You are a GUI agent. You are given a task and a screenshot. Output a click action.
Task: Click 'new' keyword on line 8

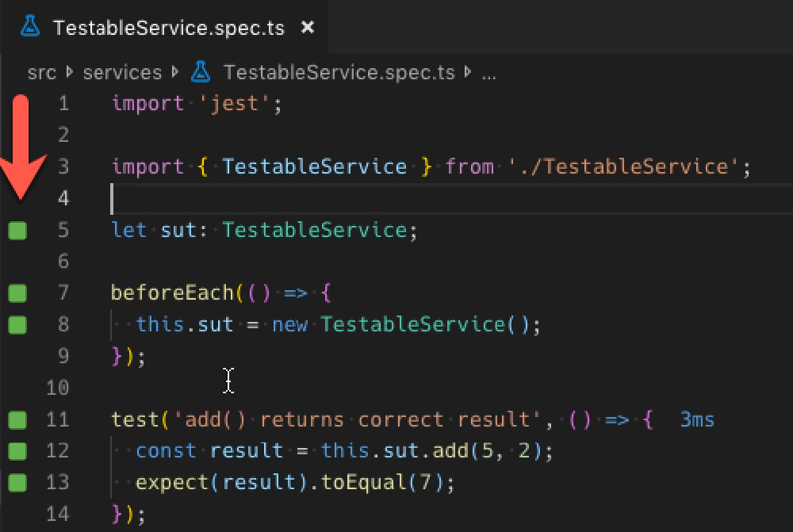[289, 324]
